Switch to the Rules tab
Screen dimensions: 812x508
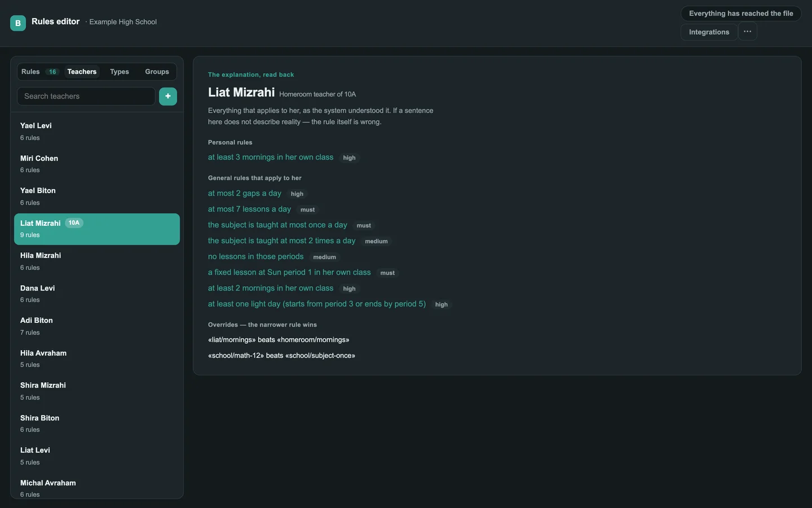(30, 72)
